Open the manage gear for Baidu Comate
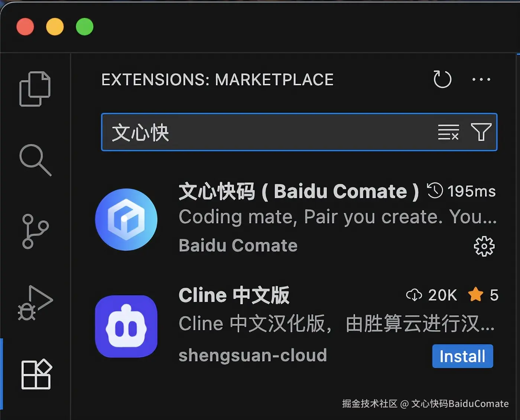Screen dimensions: 520x420 point(484,246)
